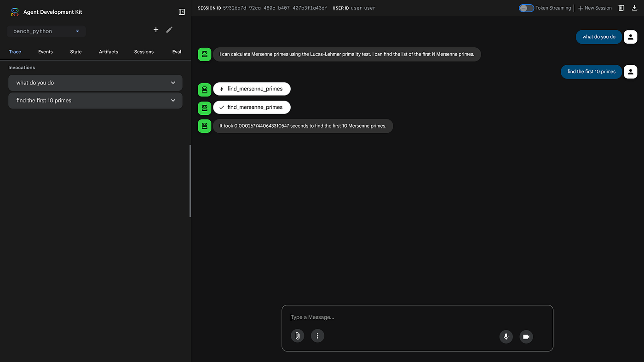The image size is (644, 362).
Task: Click the Agent Development Kit logo icon
Action: 15,12
